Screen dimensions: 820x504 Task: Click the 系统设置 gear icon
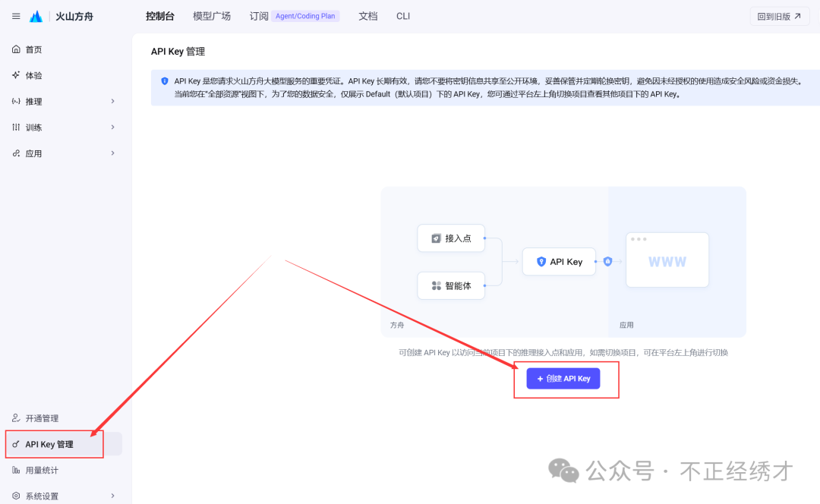click(x=16, y=496)
